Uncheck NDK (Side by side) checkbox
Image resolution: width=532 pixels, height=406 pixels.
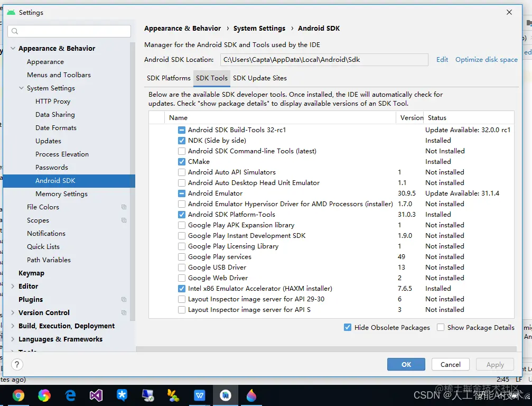(x=182, y=141)
